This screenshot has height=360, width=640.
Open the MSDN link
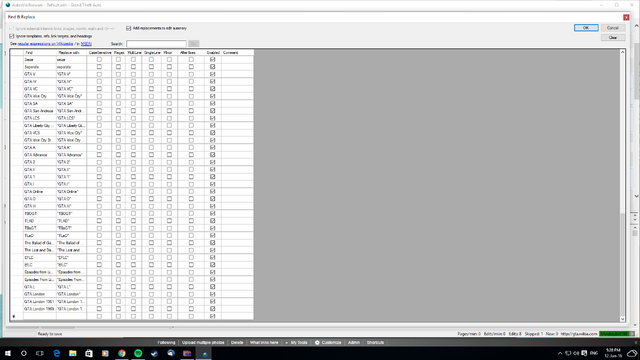[x=86, y=44]
